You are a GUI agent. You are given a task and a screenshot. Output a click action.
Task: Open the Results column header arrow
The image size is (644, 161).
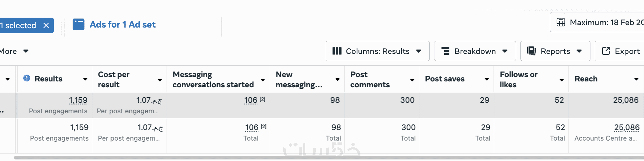tap(85, 79)
